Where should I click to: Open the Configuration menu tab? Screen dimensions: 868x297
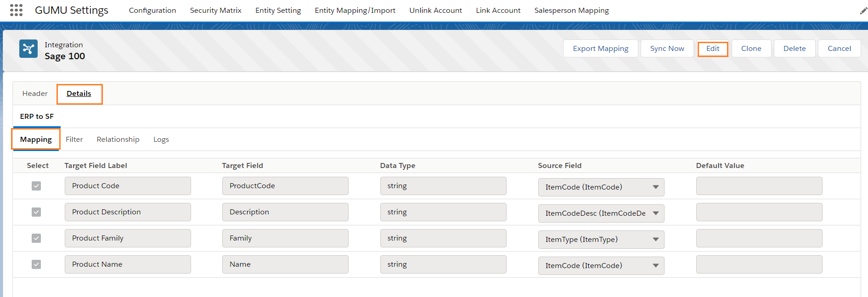tap(152, 11)
